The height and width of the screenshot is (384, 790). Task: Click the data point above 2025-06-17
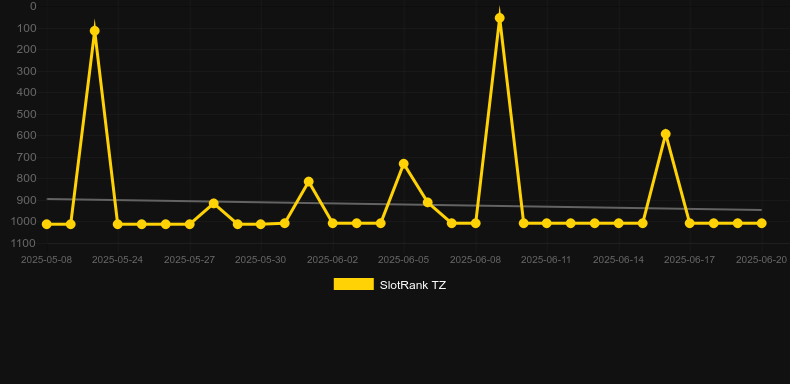tap(690, 223)
